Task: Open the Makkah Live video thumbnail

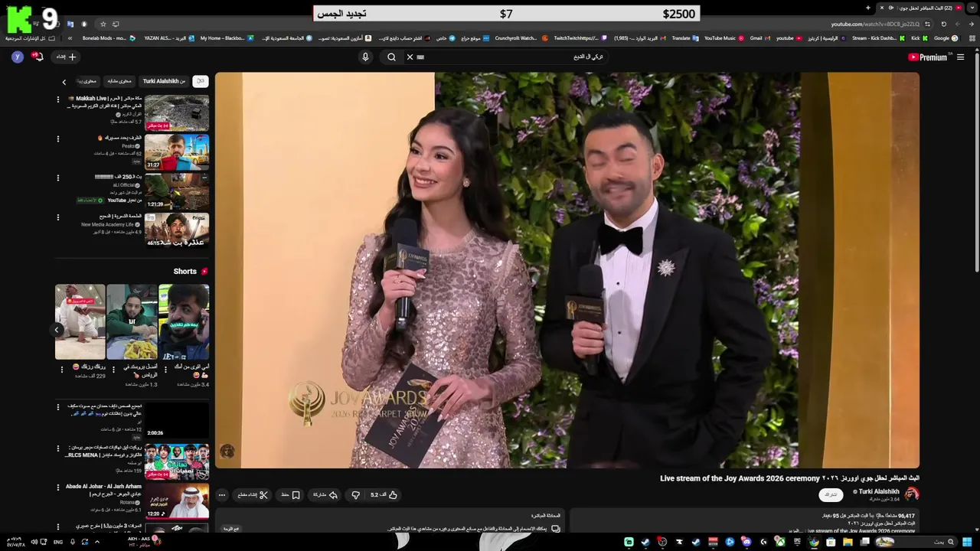Action: [x=177, y=112]
